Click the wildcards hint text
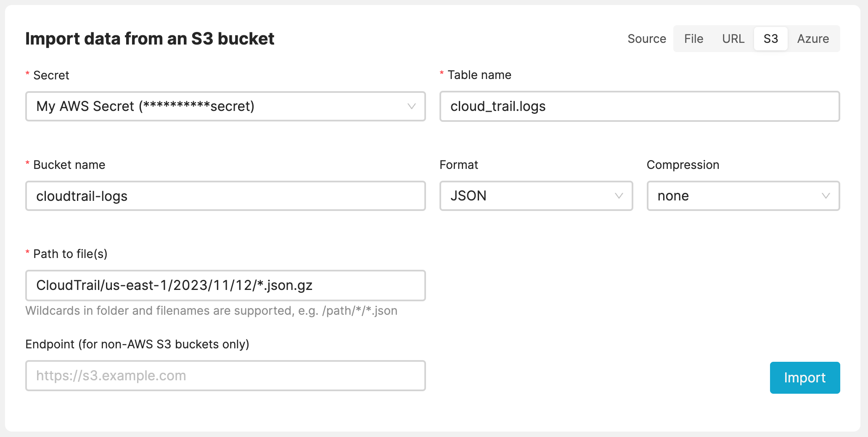 pos(212,311)
